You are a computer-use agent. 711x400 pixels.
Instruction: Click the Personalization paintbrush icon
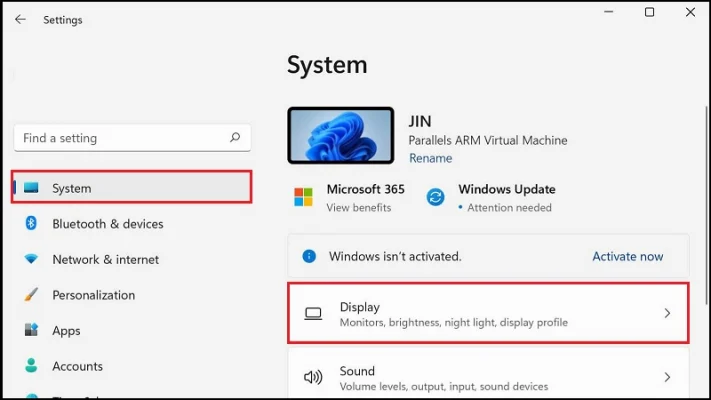(x=31, y=295)
